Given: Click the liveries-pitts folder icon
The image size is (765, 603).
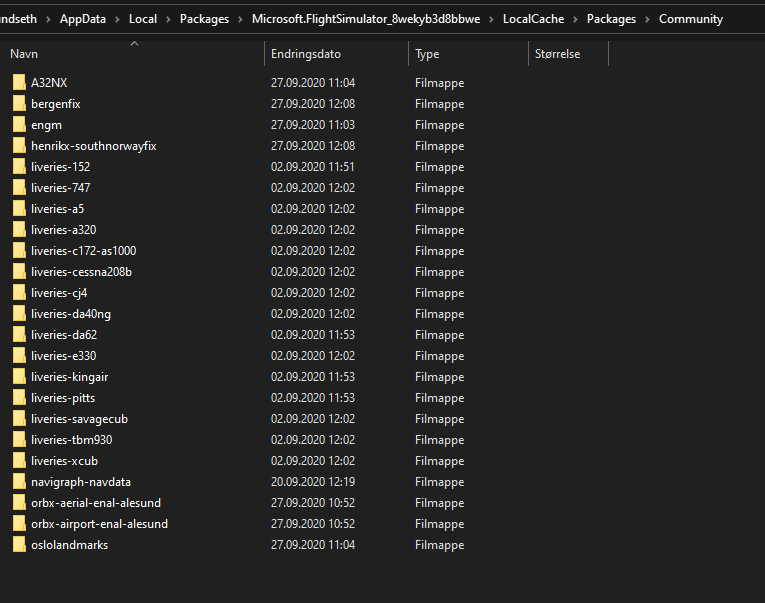Looking at the screenshot, I should pos(19,397).
